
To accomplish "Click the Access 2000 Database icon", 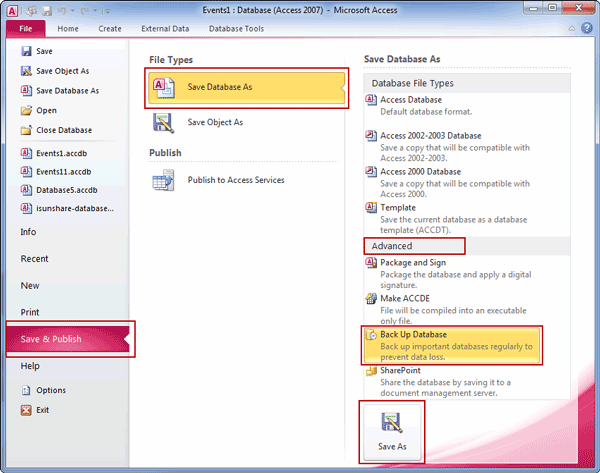I will (371, 171).
